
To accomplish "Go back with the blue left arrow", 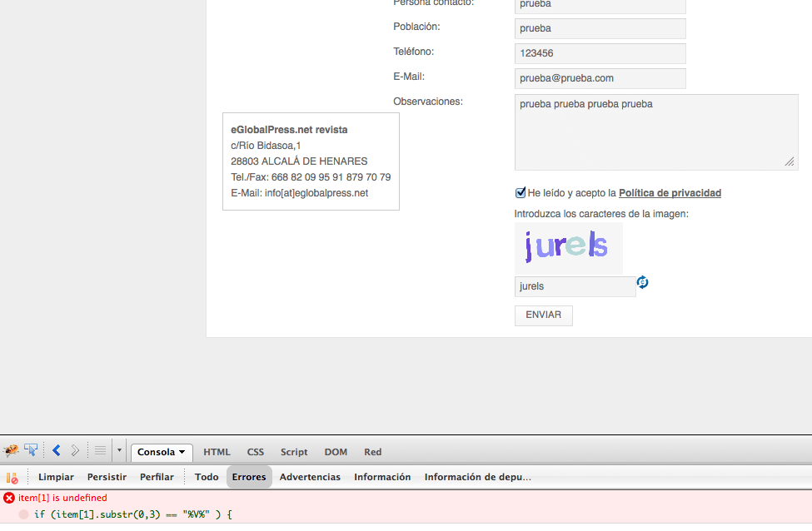I will coord(57,451).
